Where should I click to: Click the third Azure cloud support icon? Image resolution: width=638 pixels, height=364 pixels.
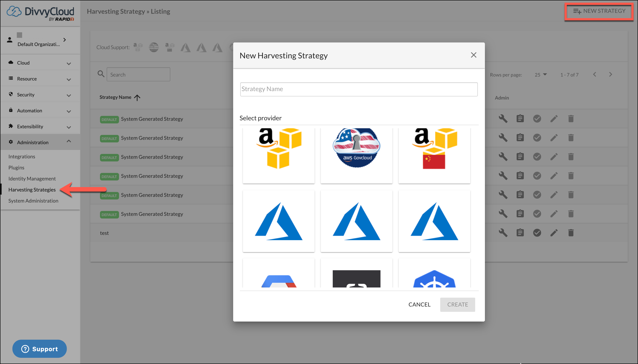tap(217, 47)
